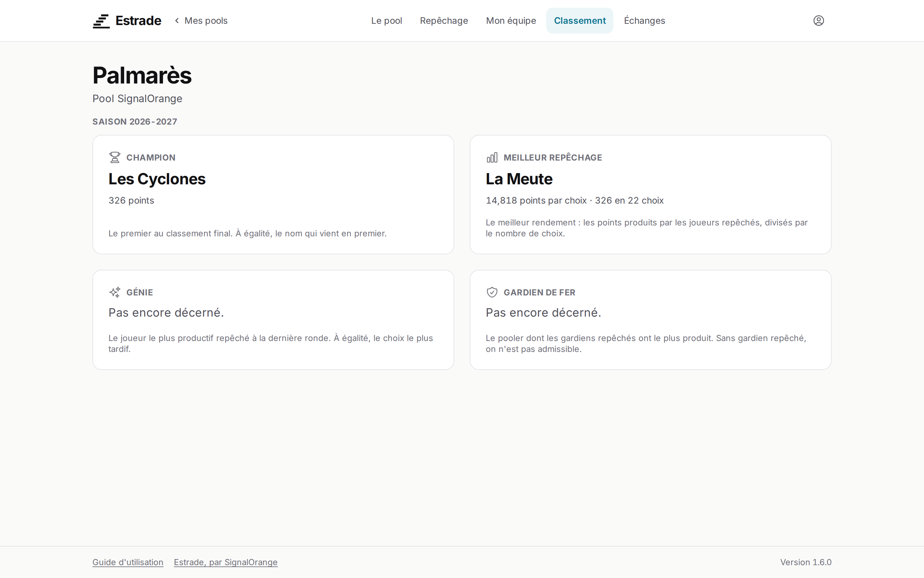924x578 pixels.
Task: Click the Estrade brand name
Action: point(138,21)
